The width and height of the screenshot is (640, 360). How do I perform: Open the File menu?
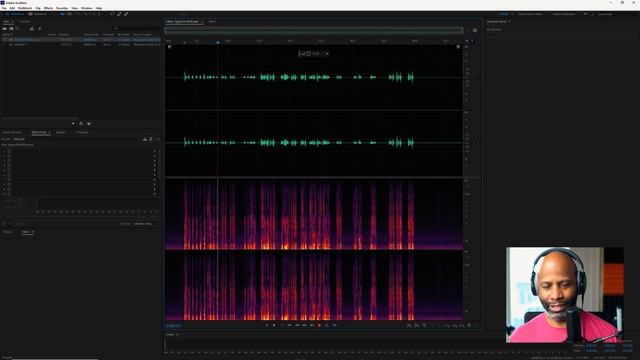tap(4, 8)
